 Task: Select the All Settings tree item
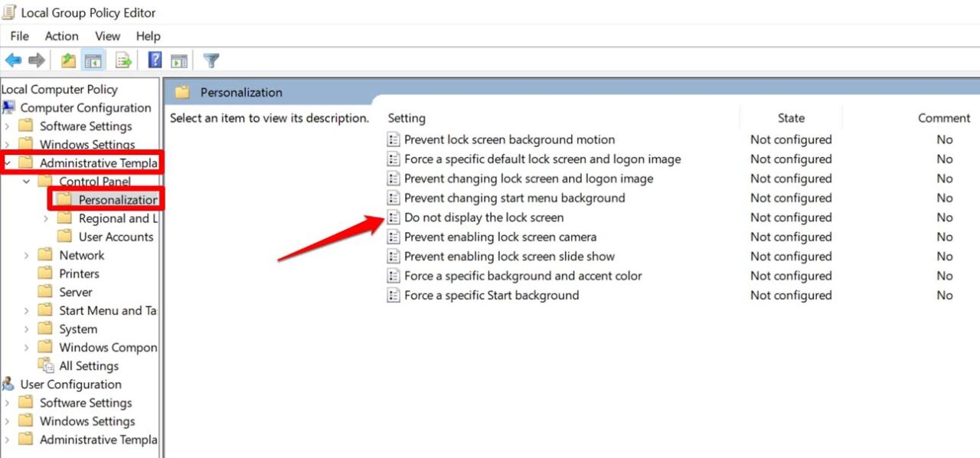[x=89, y=365]
